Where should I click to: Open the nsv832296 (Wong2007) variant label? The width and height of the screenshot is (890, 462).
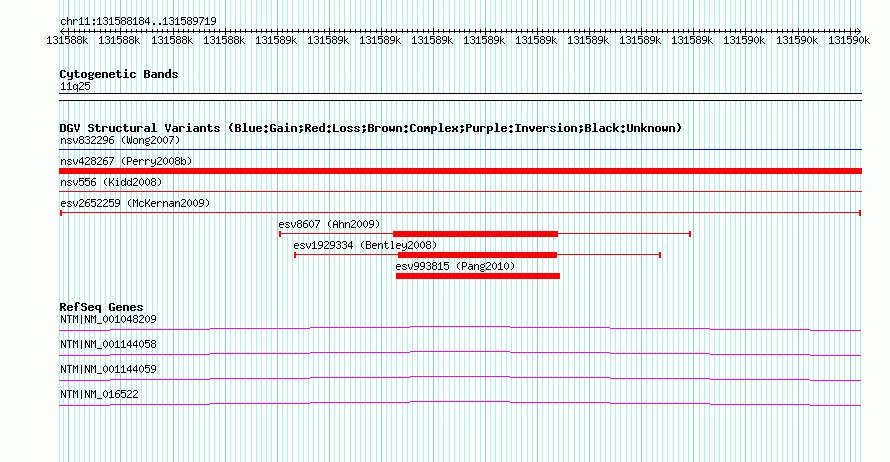[x=120, y=140]
